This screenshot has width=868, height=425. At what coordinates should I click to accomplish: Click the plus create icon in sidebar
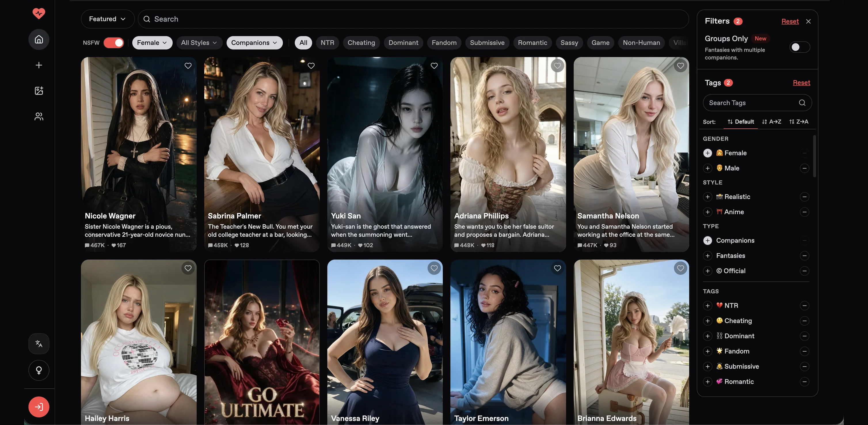pyautogui.click(x=39, y=65)
